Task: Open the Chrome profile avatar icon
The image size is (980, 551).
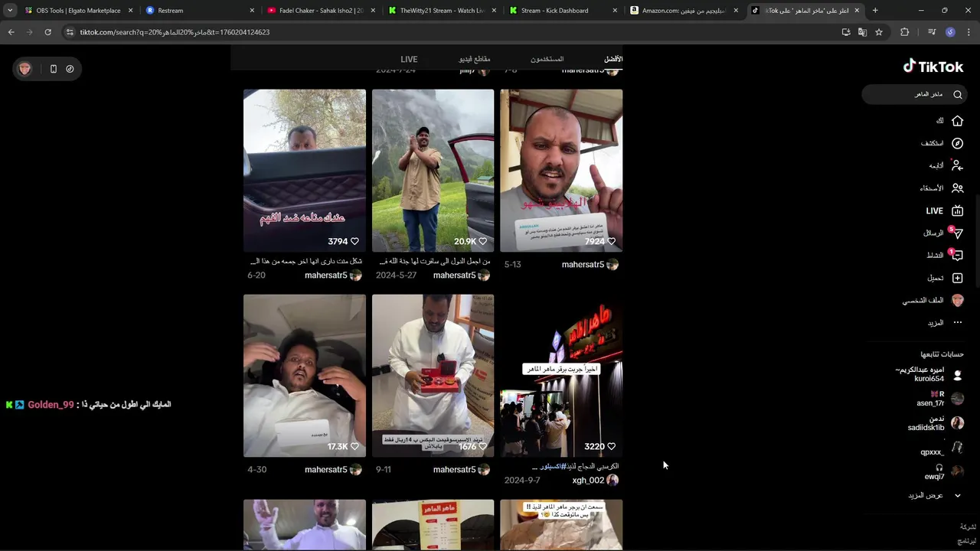Action: tap(950, 32)
